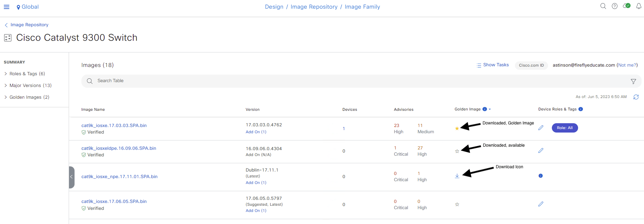The height and width of the screenshot is (224, 644).
Task: Go to Design breadcrumb
Action: point(274,7)
